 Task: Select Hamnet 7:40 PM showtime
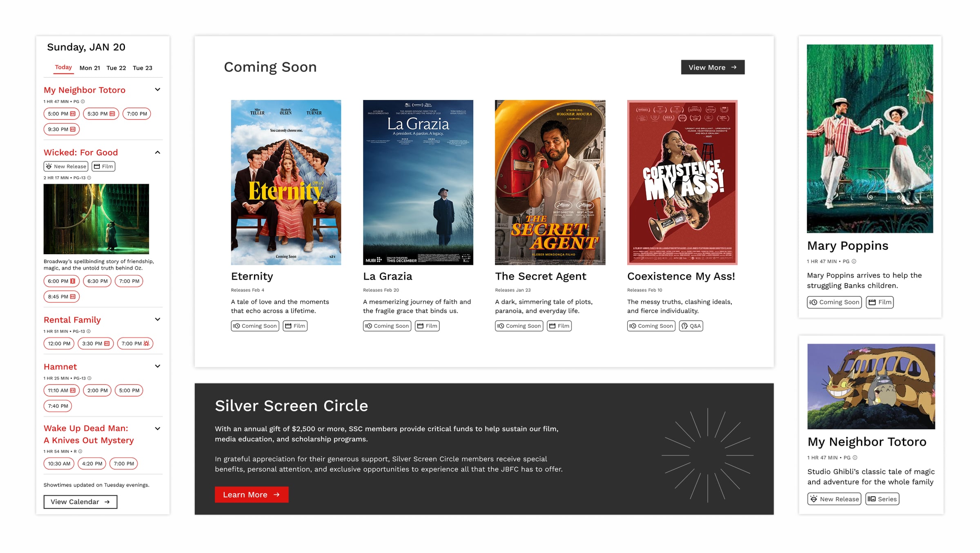coord(58,406)
